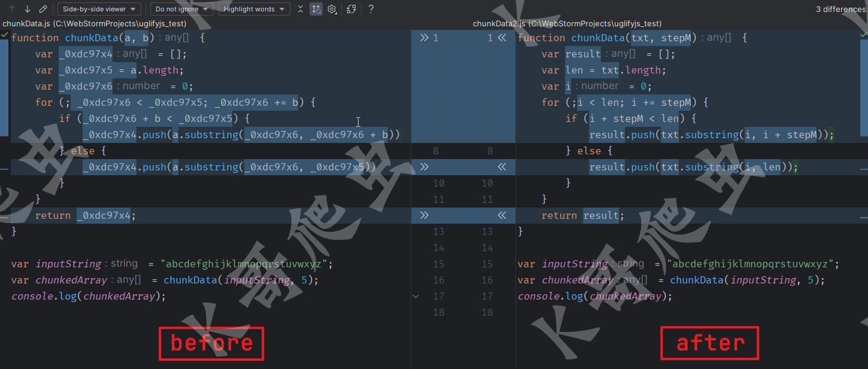Click var chunkedArray line in right pane
Viewport: 868px width, 369px height.
(671, 280)
